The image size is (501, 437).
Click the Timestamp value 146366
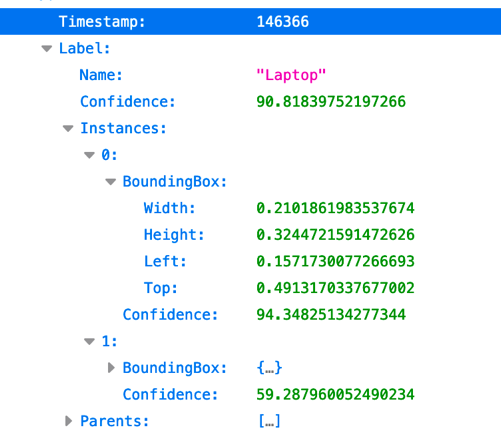[x=283, y=22]
